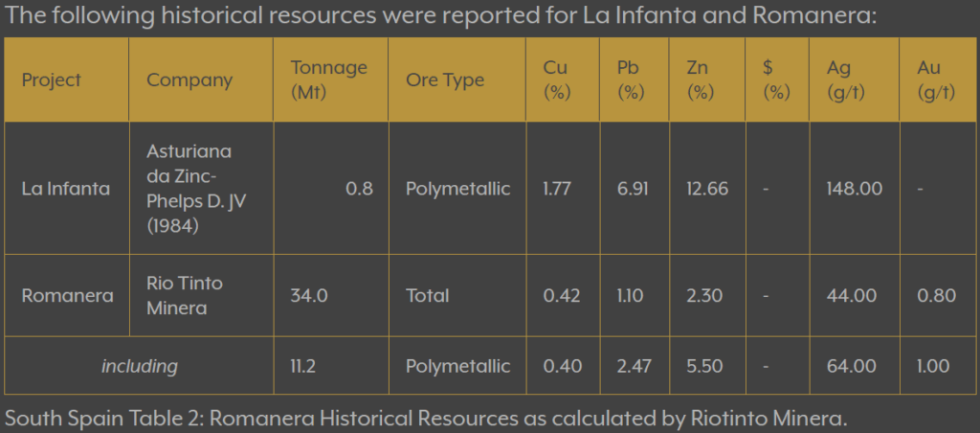Screen dimensions: 980x433
Task: Click the La Infanta project cell
Action: pyautogui.click(x=66, y=189)
